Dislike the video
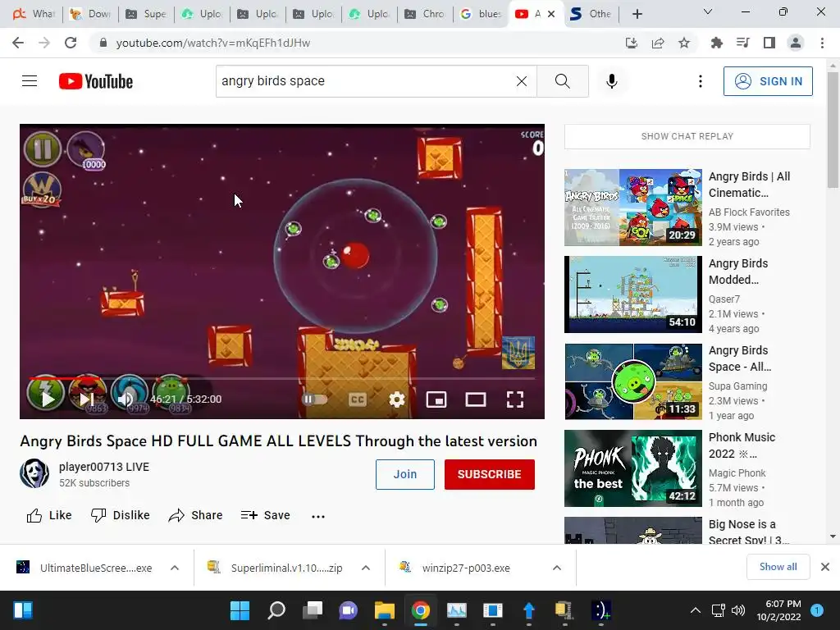Image resolution: width=840 pixels, height=630 pixels. click(x=121, y=515)
